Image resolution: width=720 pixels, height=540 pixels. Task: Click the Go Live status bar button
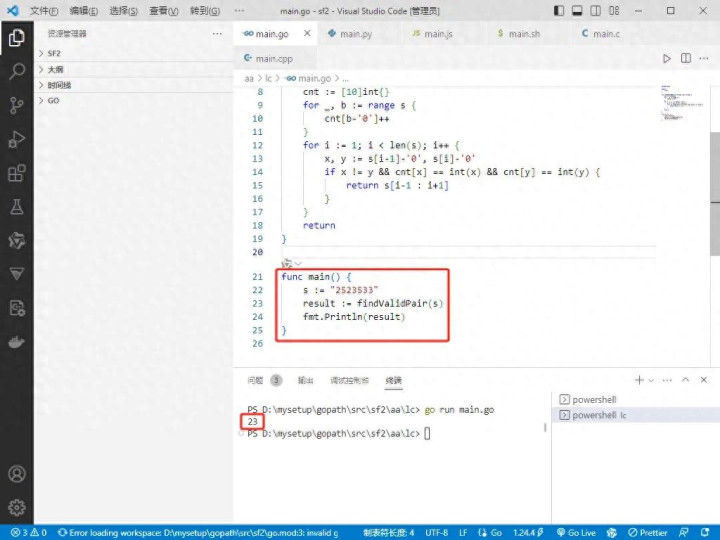(x=576, y=533)
